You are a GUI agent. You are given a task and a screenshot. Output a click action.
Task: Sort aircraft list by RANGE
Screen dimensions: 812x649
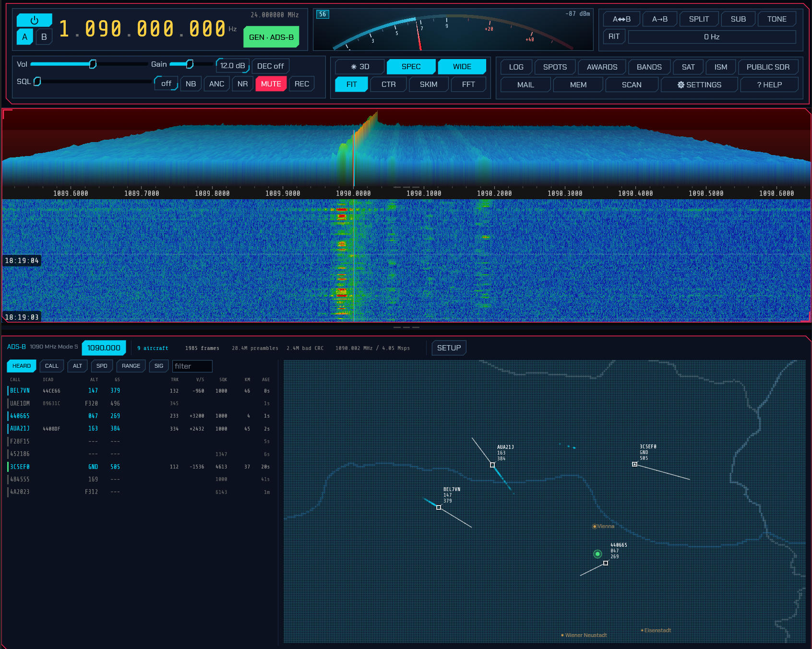[131, 366]
